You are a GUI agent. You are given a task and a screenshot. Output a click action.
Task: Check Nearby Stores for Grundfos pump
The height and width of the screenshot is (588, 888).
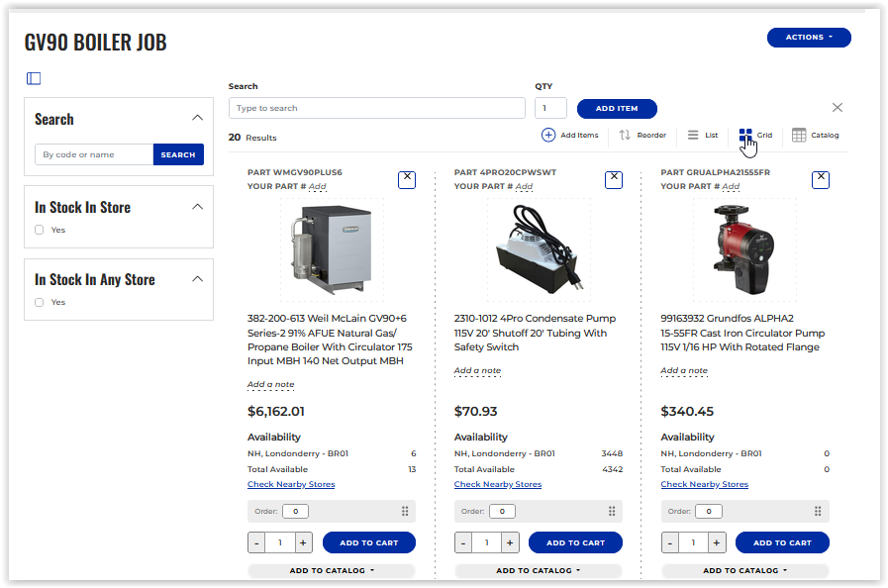click(705, 484)
